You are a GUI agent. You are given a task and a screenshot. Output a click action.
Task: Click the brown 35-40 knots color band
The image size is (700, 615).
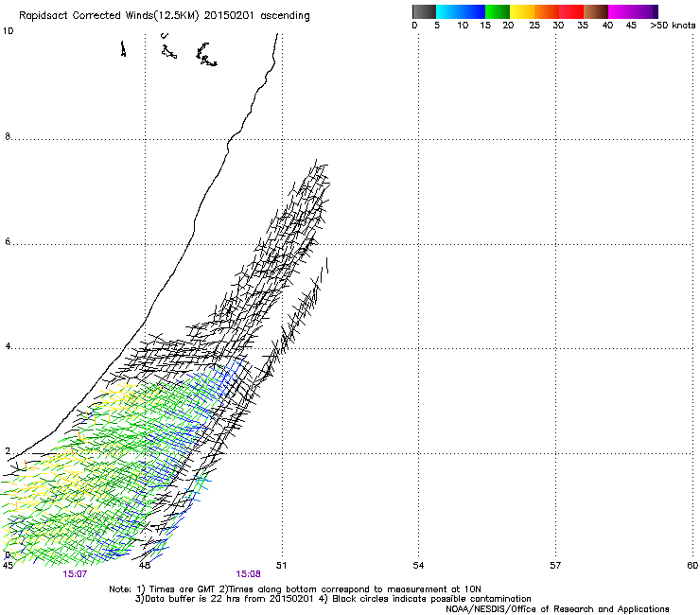(x=596, y=11)
